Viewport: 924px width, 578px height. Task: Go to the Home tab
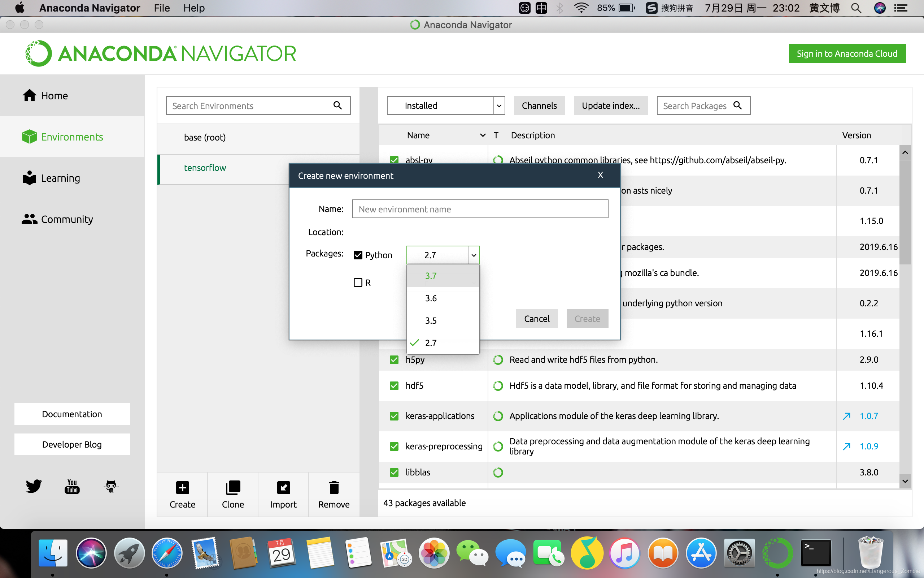tap(73, 96)
